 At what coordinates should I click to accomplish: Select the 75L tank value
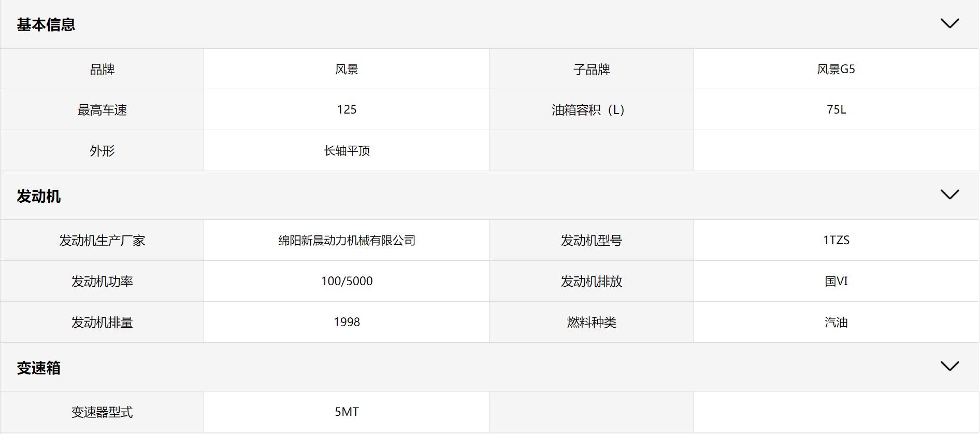pos(836,109)
